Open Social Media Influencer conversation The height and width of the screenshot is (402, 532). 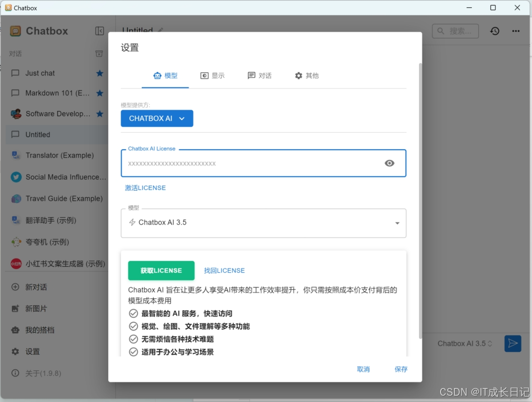(58, 177)
